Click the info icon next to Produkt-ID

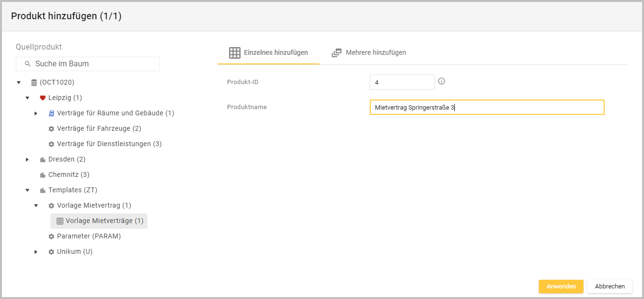[442, 81]
